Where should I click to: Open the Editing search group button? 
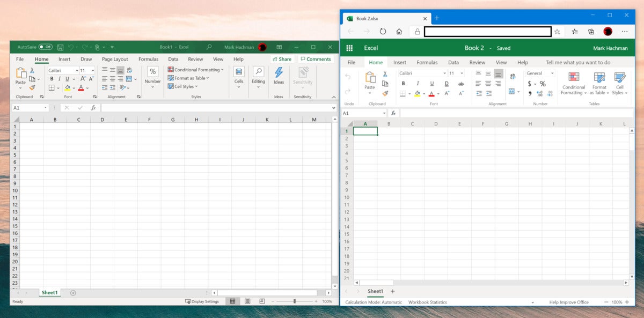tap(258, 77)
